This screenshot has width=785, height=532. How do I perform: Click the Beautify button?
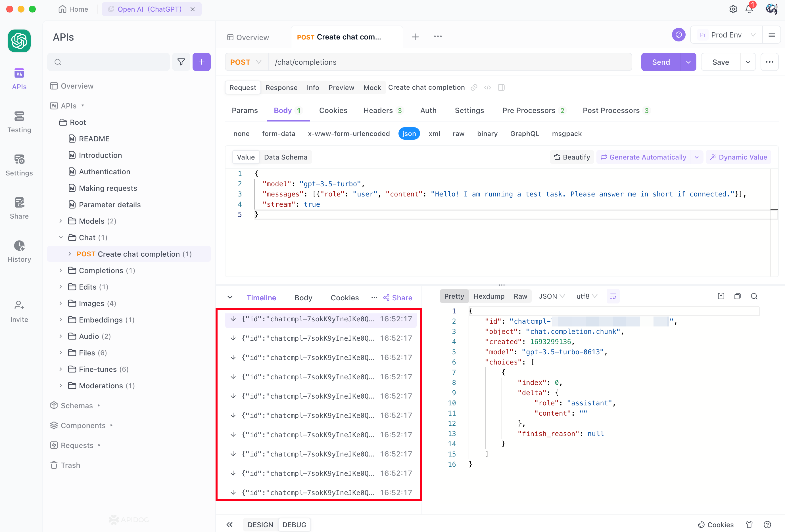[x=571, y=157]
